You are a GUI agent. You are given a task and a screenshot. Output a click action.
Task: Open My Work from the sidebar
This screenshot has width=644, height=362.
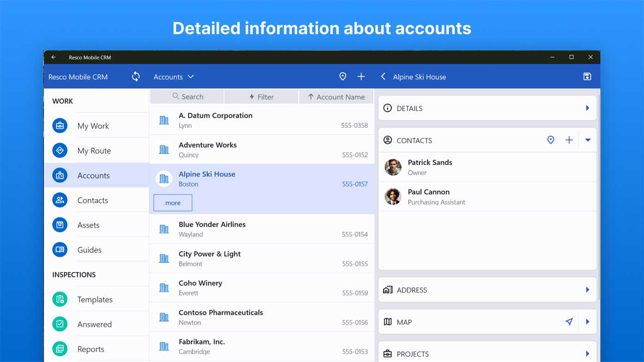pos(93,125)
